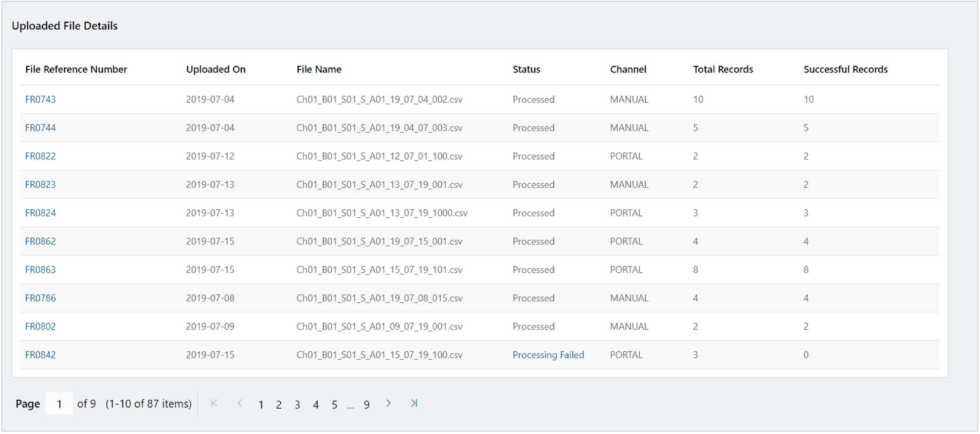This screenshot has height=434, width=980.
Task: Click the Status column header
Action: point(526,69)
